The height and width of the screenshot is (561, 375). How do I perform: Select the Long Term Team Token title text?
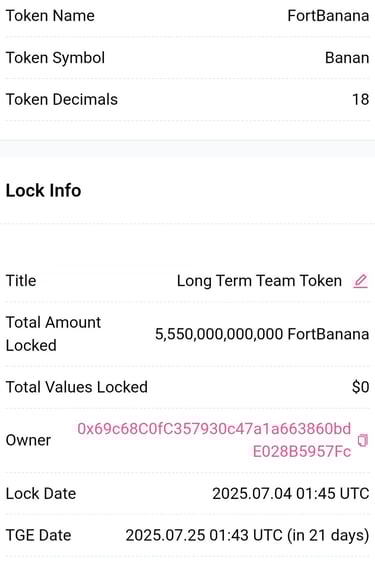click(x=259, y=281)
